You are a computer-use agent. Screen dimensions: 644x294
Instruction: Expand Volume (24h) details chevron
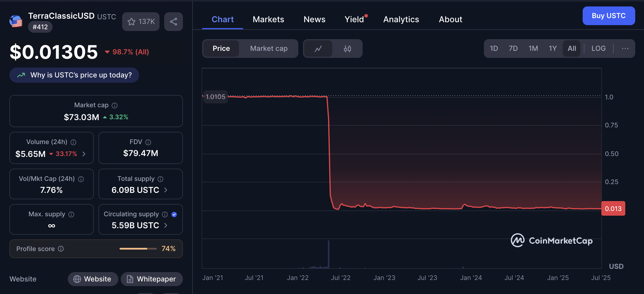pyautogui.click(x=84, y=153)
